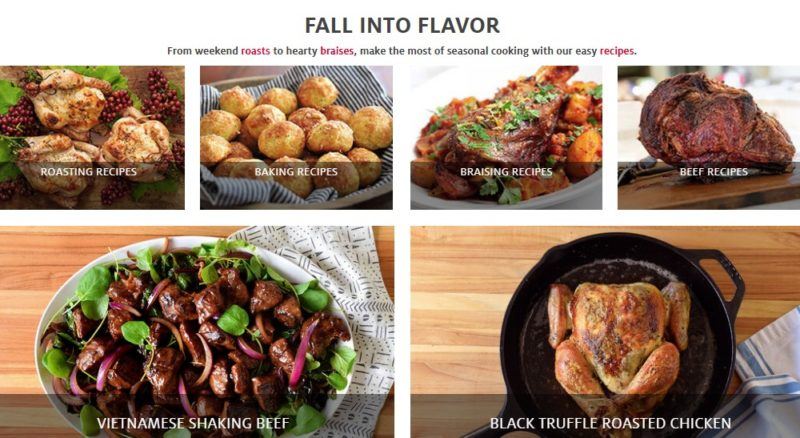The height and width of the screenshot is (438, 800).
Task: Click the red grapes in the roasting image
Action: [x=162, y=95]
